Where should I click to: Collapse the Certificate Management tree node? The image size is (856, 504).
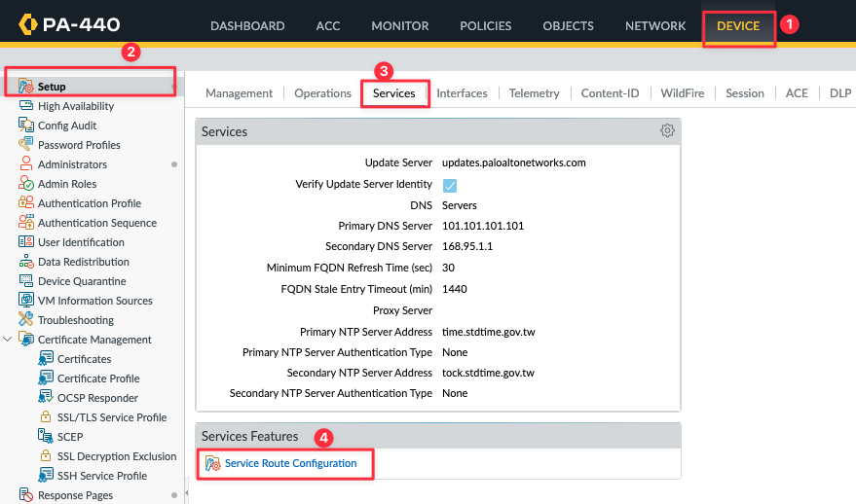[x=7, y=340]
